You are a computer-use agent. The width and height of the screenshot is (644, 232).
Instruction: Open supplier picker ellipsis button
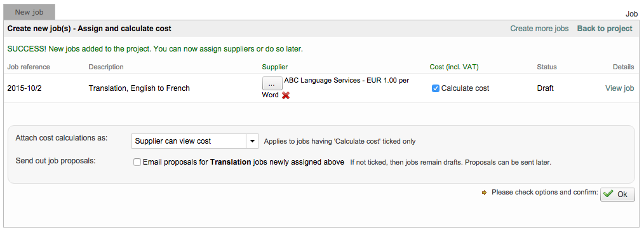[x=272, y=83]
